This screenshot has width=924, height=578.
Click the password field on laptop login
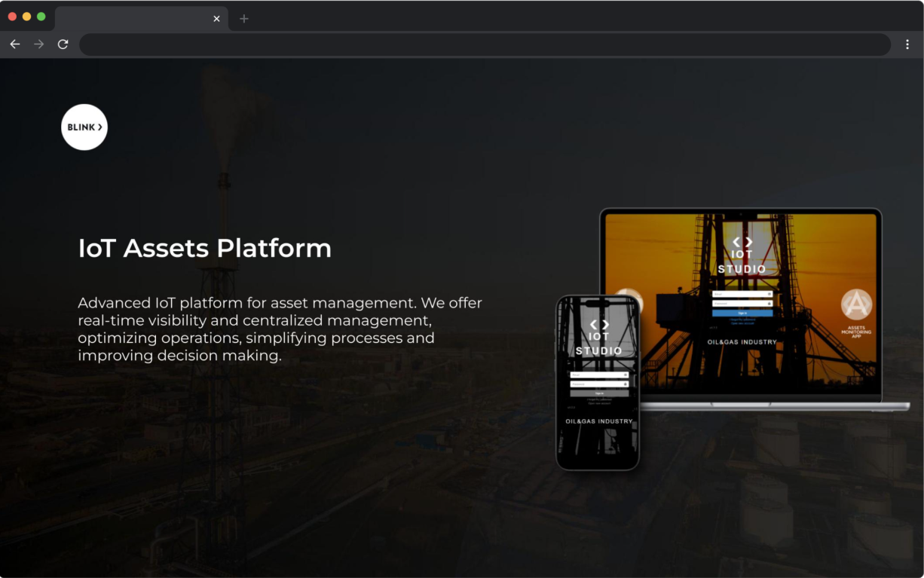pyautogui.click(x=742, y=303)
